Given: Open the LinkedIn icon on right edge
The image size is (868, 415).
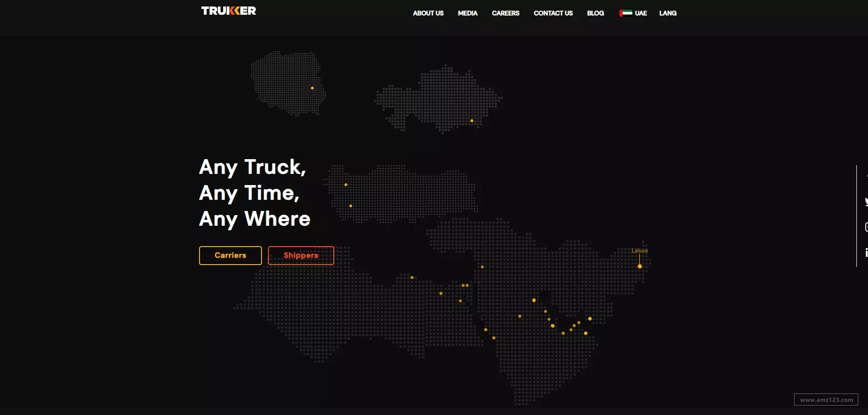Looking at the screenshot, I should point(866,252).
